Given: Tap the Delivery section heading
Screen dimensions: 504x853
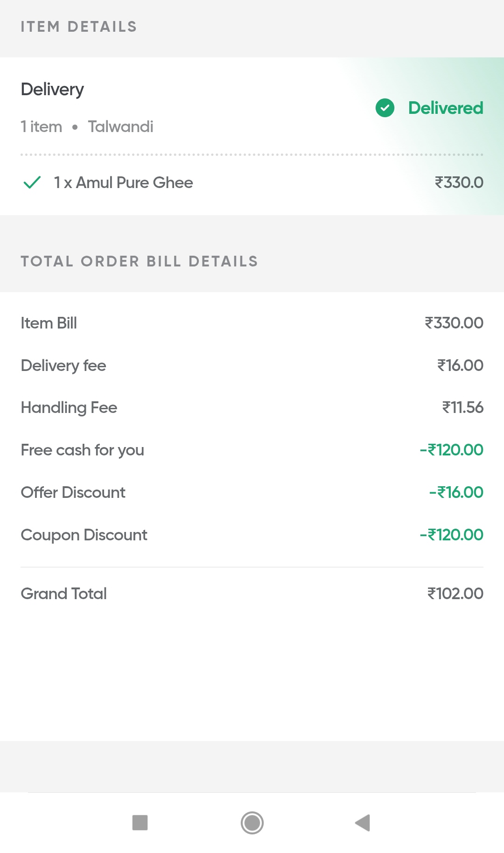Looking at the screenshot, I should point(52,89).
